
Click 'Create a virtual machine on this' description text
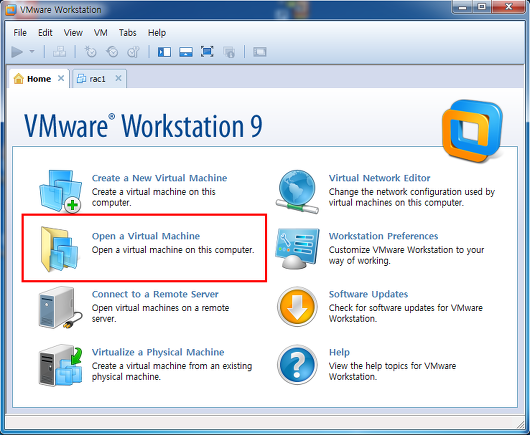(x=153, y=192)
